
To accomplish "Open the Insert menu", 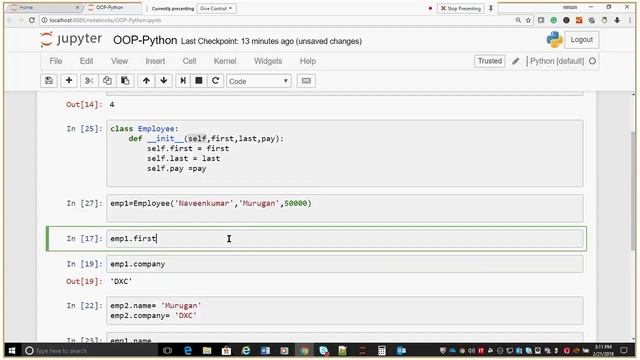I will pyautogui.click(x=155, y=61).
